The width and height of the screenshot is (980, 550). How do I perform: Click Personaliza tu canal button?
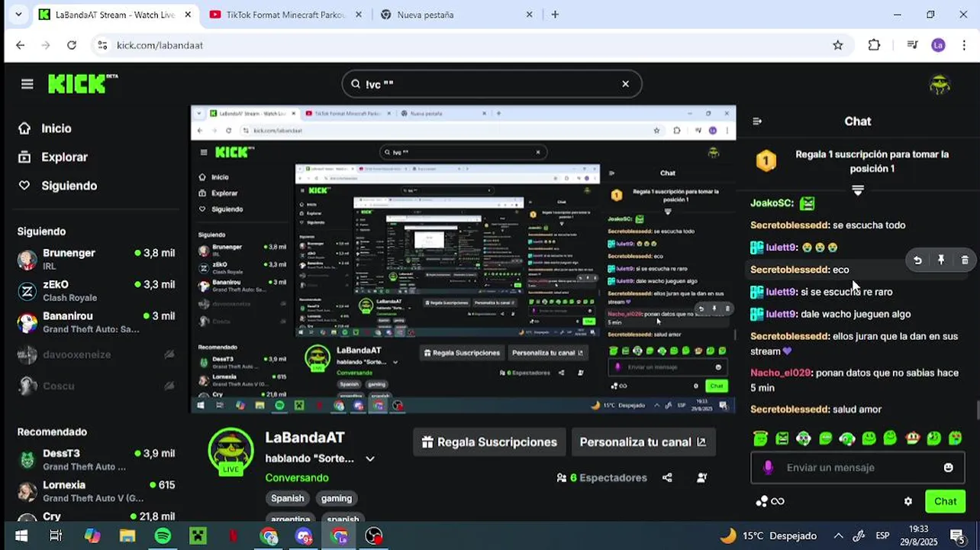coord(643,442)
